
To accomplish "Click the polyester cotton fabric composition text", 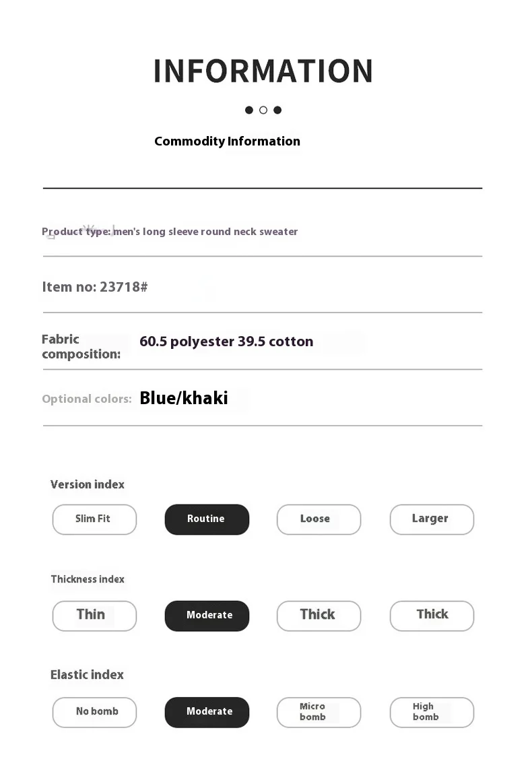I will coord(226,342).
